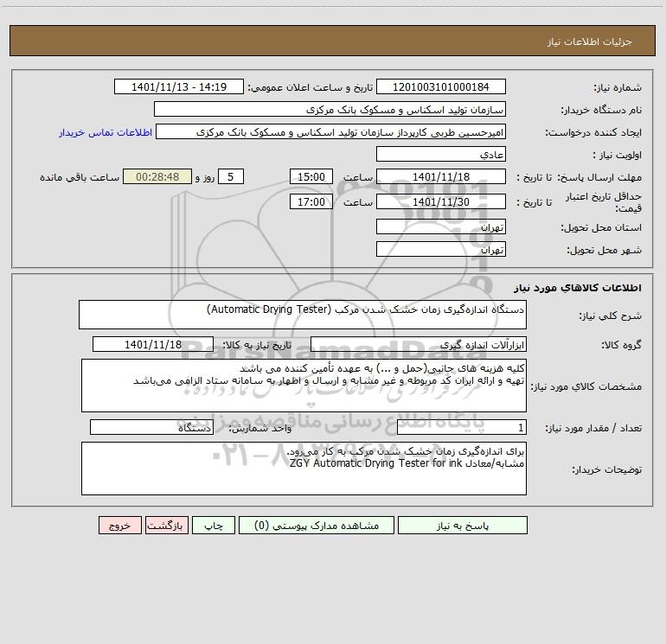
Task: Click the تاریخ و ساعت اعلان عمومی label
Action: 310,87
